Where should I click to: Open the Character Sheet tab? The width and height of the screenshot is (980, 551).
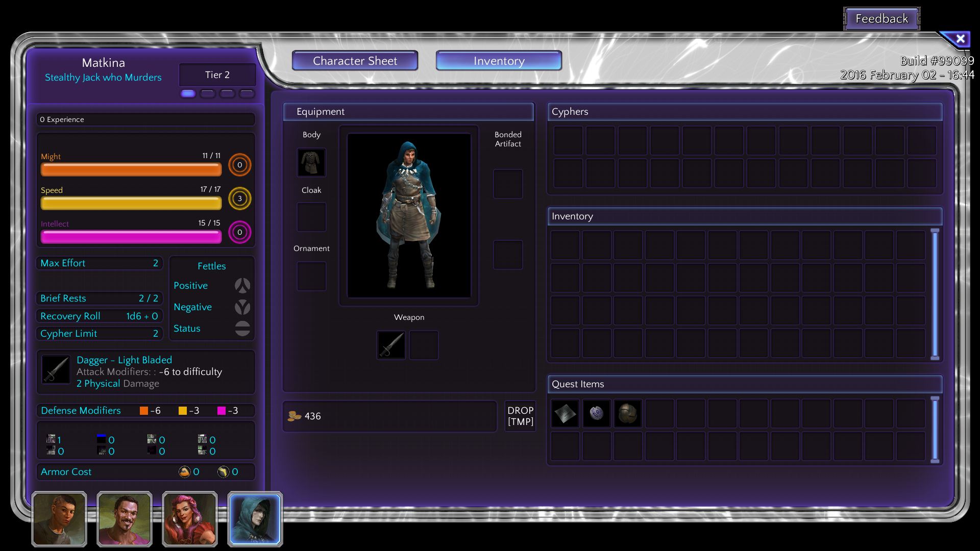355,61
